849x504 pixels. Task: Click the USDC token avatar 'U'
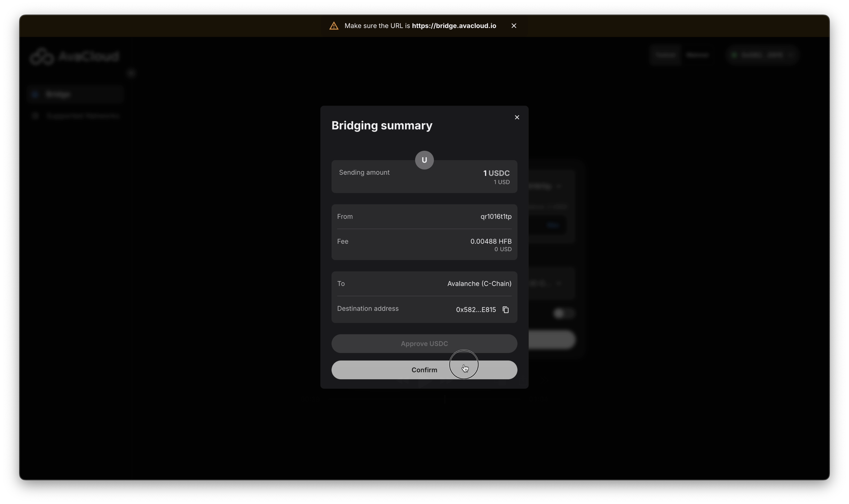click(x=424, y=160)
